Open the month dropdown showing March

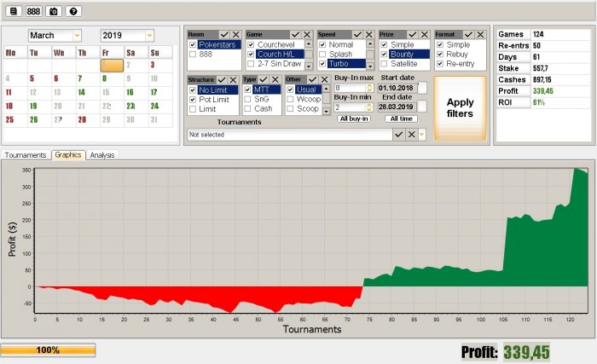[78, 36]
